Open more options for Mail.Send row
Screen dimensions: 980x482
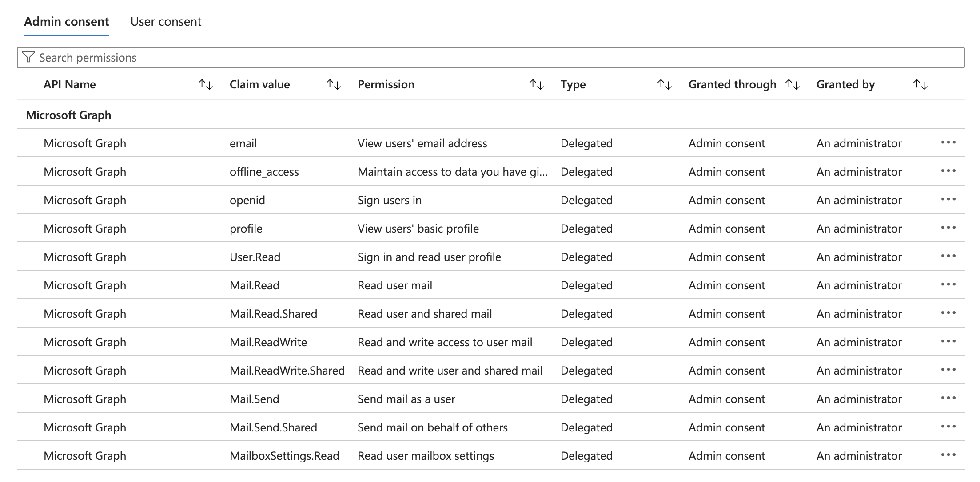click(948, 398)
